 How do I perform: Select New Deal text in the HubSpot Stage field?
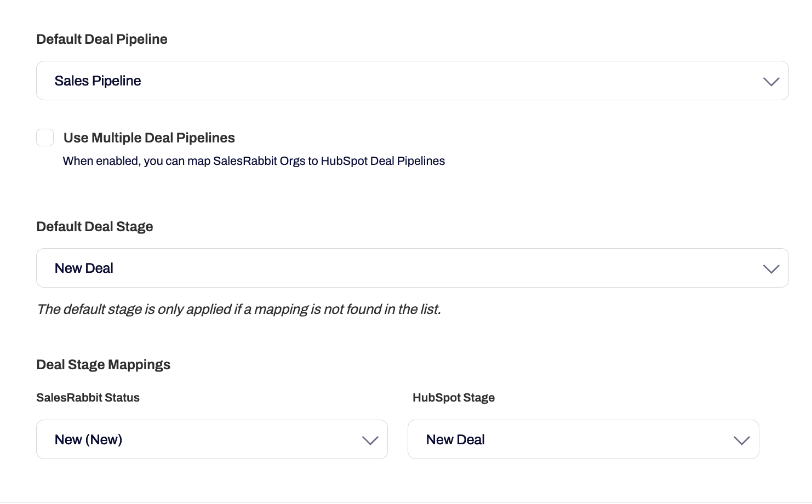point(456,439)
